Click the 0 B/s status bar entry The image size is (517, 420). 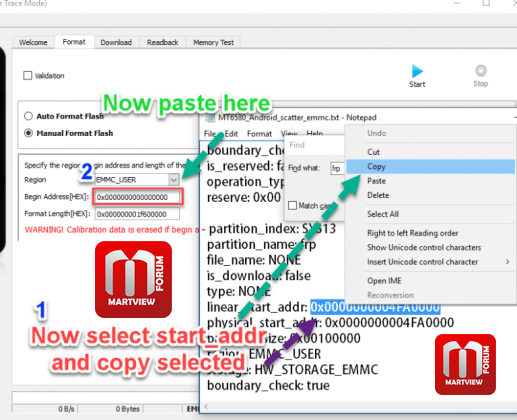coord(66,409)
